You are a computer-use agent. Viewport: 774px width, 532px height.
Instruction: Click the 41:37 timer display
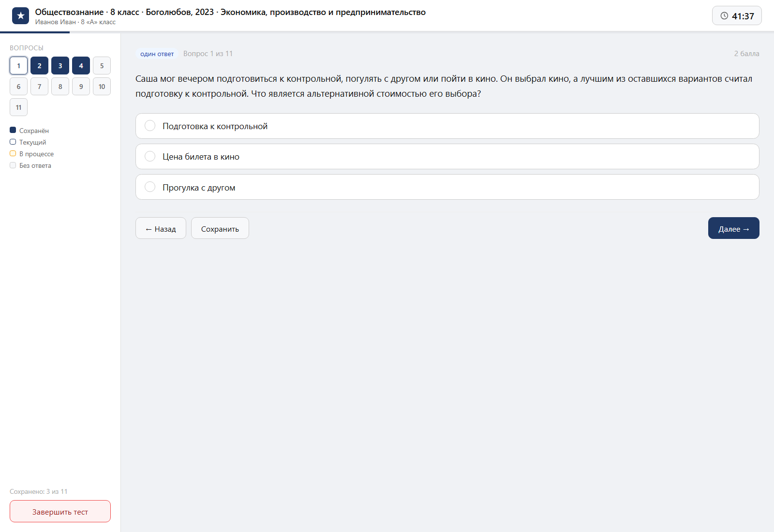(737, 16)
